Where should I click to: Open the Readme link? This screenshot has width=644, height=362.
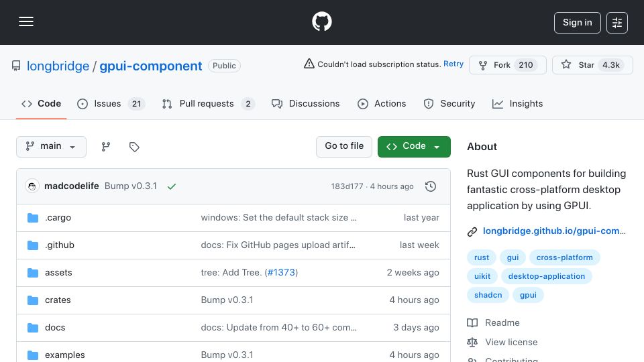pos(502,323)
